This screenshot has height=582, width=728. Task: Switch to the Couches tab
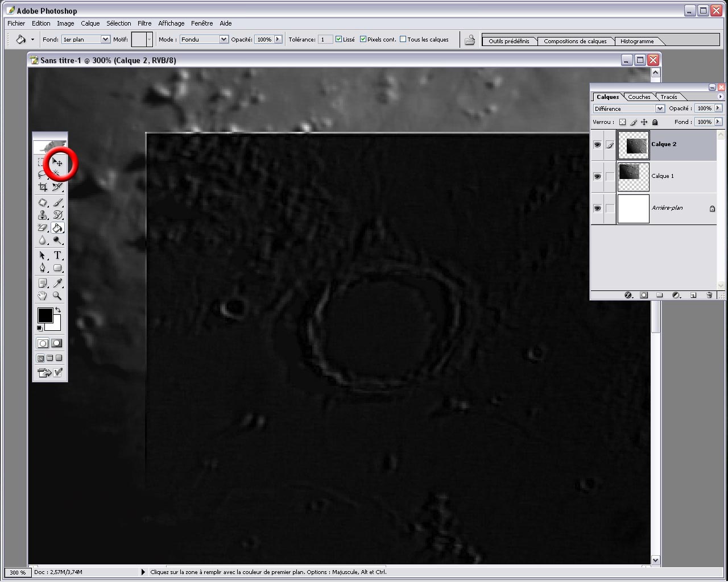[639, 97]
